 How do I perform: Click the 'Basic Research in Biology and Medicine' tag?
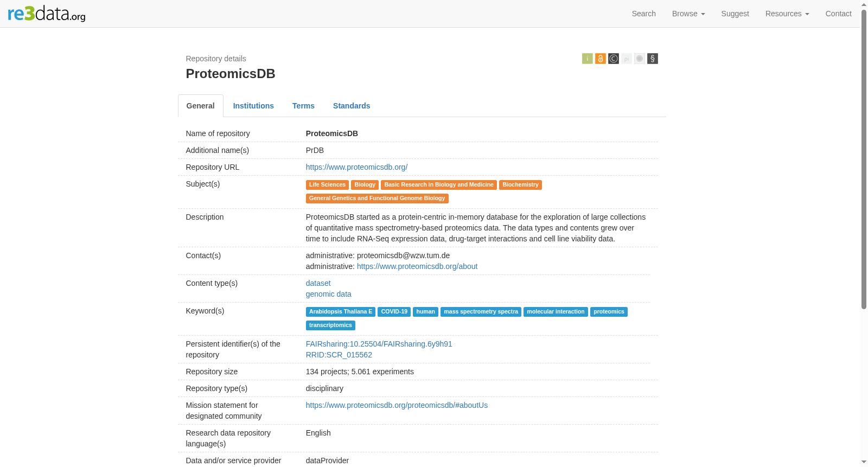(x=439, y=185)
